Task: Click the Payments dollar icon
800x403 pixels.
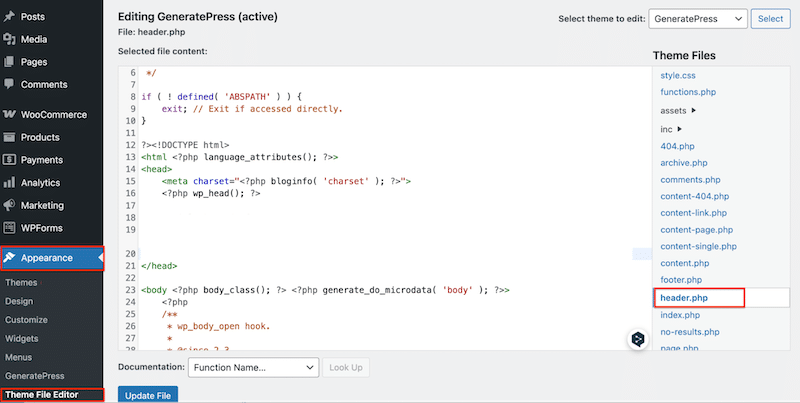Action: tap(9, 160)
